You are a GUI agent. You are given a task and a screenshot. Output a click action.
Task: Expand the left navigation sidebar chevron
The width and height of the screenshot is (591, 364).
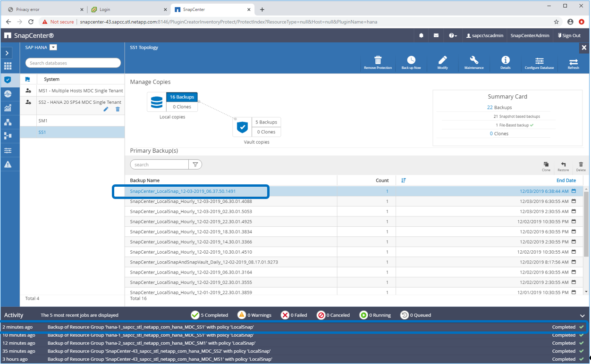(x=7, y=53)
